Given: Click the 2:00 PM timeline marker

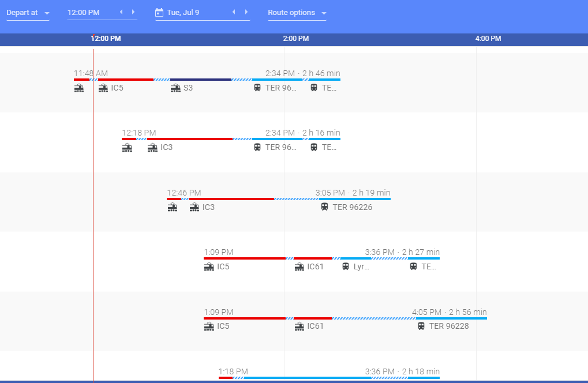Looking at the screenshot, I should pyautogui.click(x=296, y=39).
